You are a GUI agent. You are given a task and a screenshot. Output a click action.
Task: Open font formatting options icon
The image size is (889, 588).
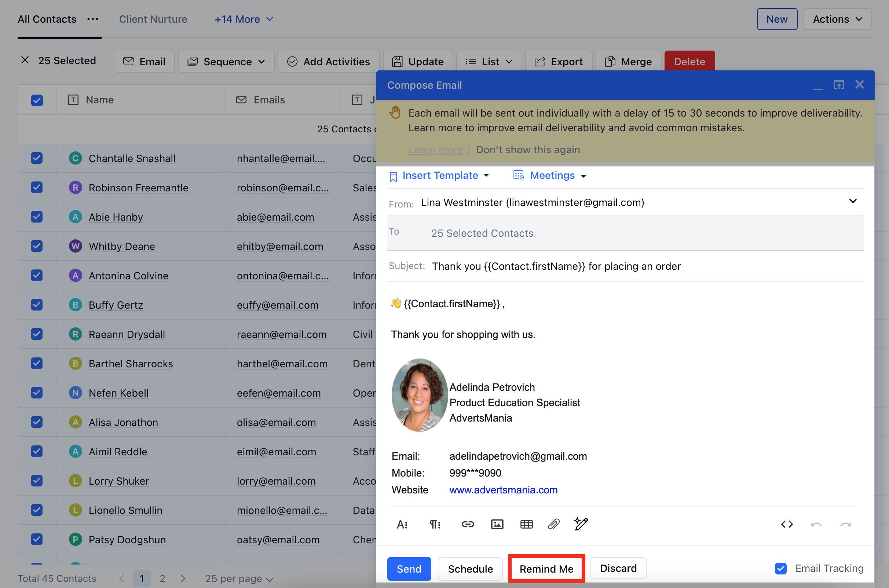click(402, 524)
